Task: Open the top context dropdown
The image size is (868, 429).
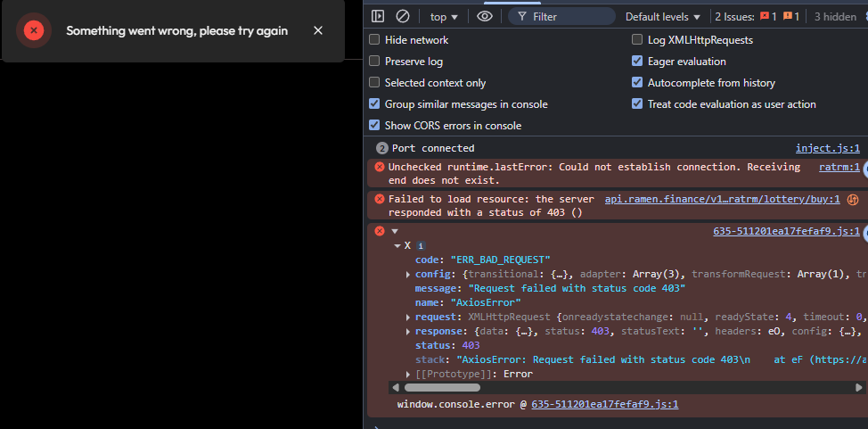Action: (x=444, y=17)
